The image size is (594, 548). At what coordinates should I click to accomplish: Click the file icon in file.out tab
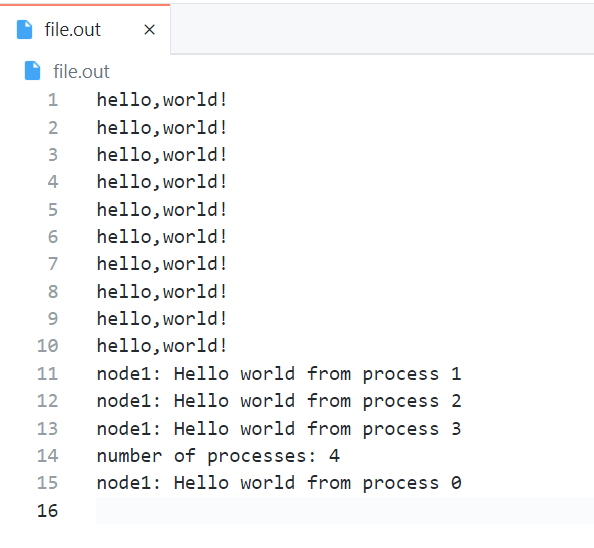25,30
